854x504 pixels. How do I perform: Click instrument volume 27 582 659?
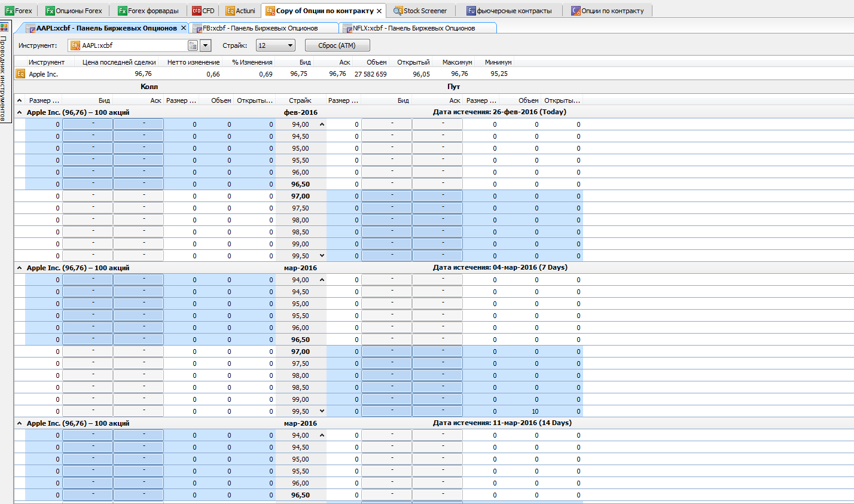pyautogui.click(x=371, y=74)
